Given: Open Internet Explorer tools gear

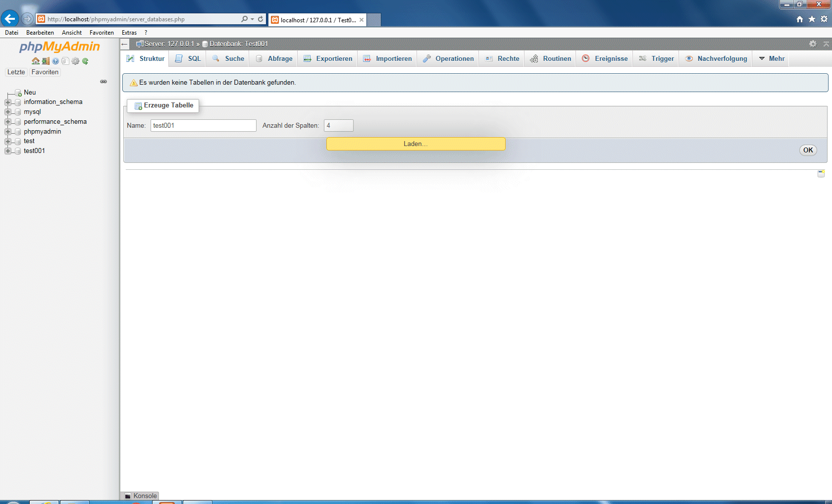Looking at the screenshot, I should coord(824,19).
